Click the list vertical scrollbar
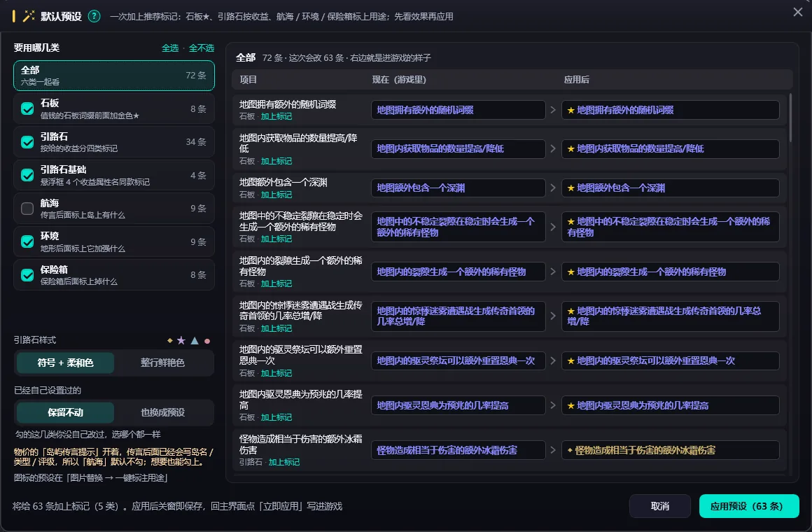 pyautogui.click(x=790, y=118)
